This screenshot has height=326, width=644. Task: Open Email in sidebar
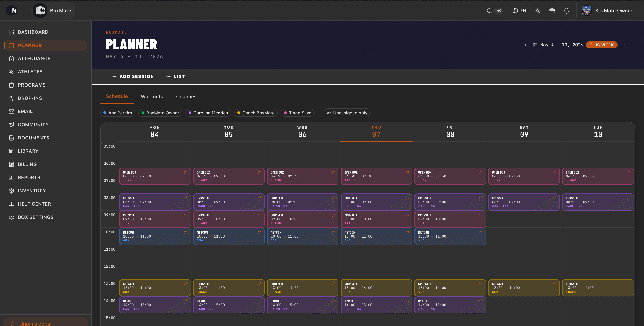(x=45, y=111)
